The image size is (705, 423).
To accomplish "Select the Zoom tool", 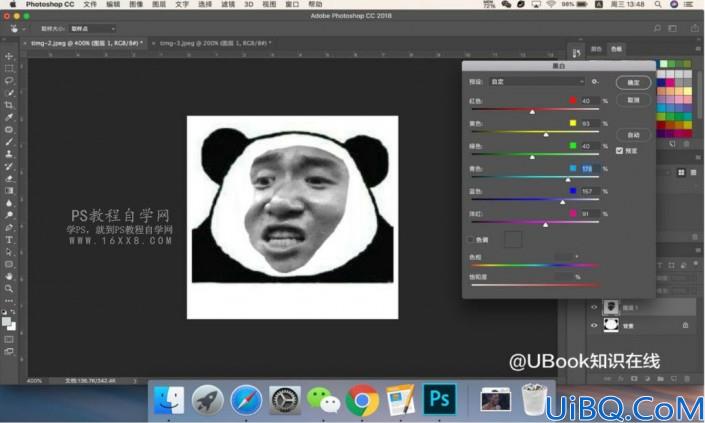I will [9, 288].
